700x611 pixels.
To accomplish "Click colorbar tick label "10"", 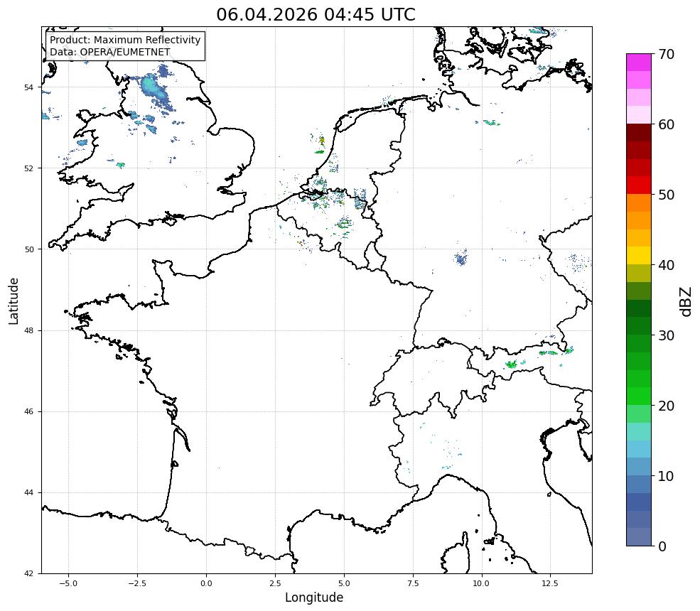I will tap(666, 476).
